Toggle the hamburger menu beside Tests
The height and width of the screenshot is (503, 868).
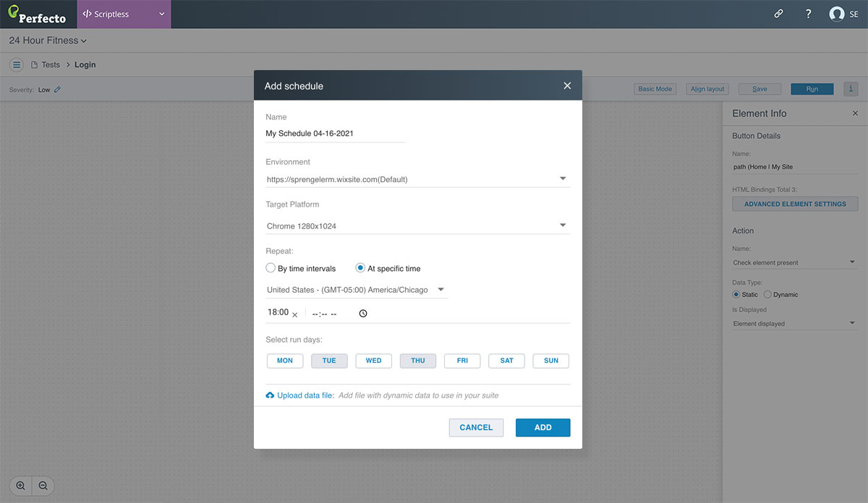[17, 64]
